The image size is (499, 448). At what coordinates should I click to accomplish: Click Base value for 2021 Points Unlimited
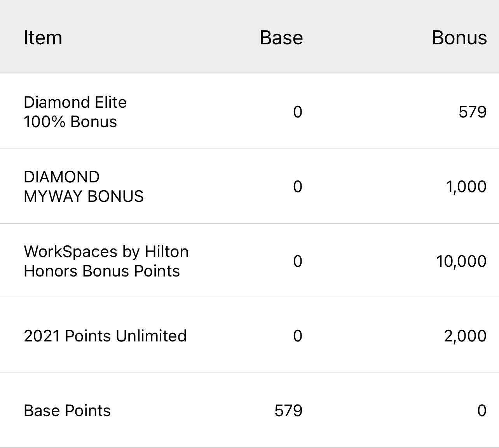tap(297, 336)
